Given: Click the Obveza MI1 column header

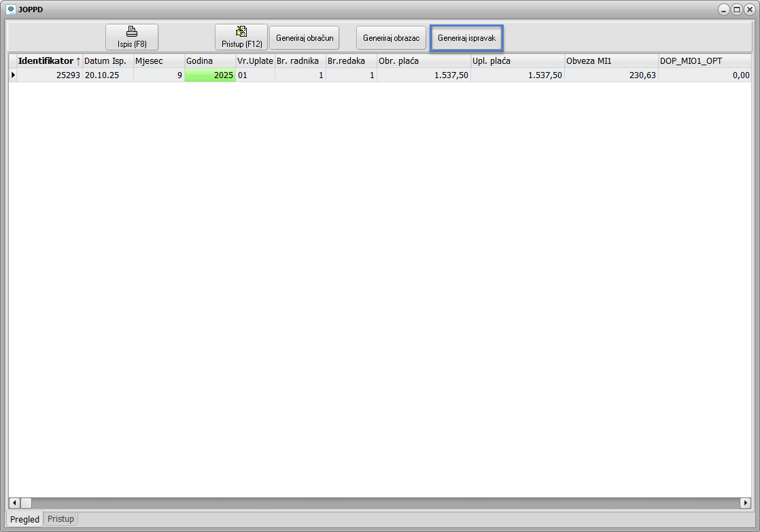Looking at the screenshot, I should (610, 60).
